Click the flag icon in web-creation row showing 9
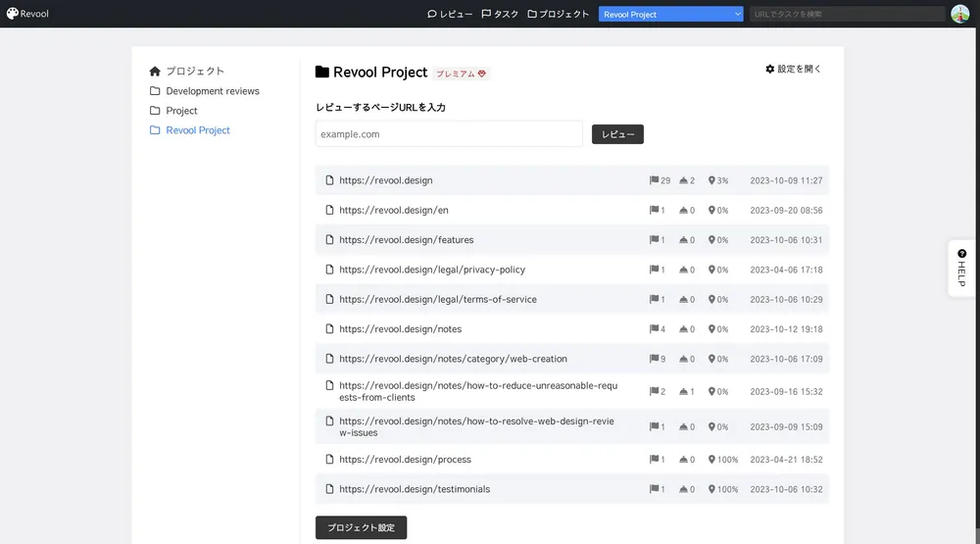The height and width of the screenshot is (544, 980). pyautogui.click(x=654, y=359)
